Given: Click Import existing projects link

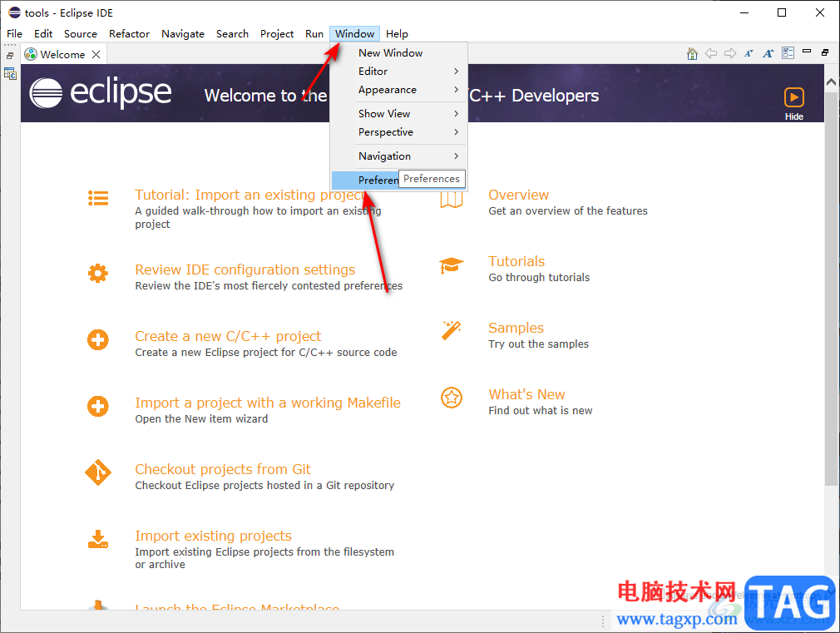Looking at the screenshot, I should click(213, 536).
